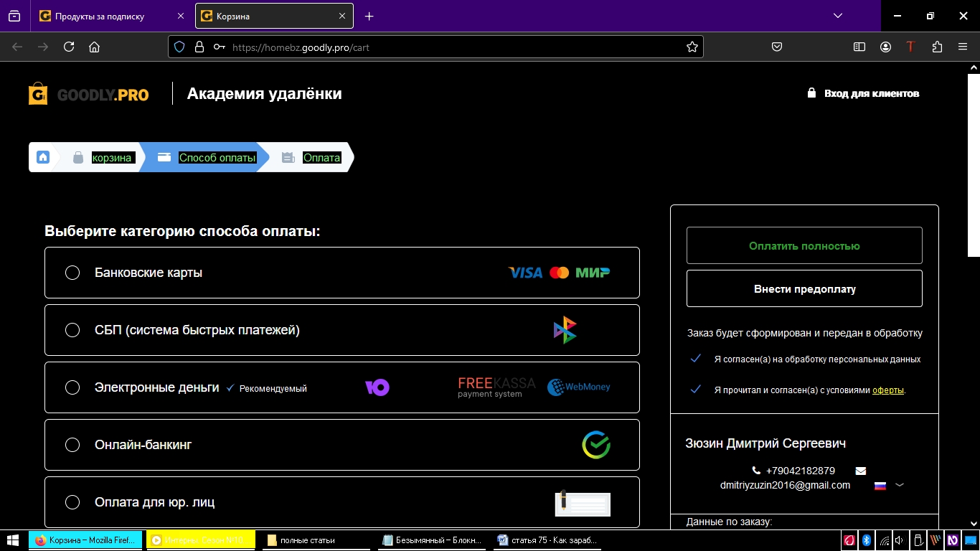Expand the language chevron next to the flag
Viewport: 980px width, 551px height.
pos(900,485)
